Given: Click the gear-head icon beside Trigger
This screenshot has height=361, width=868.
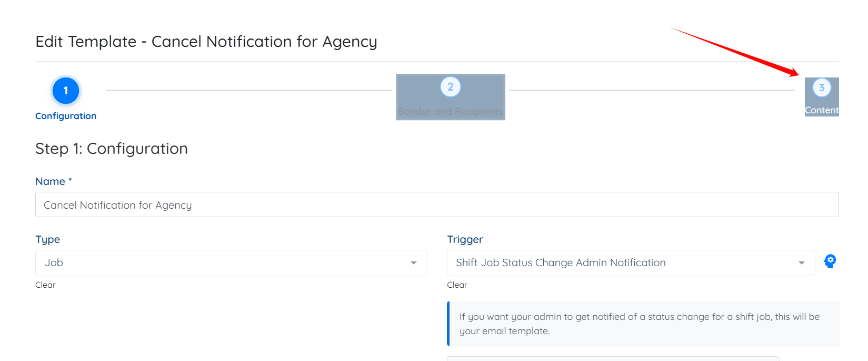Looking at the screenshot, I should (830, 261).
